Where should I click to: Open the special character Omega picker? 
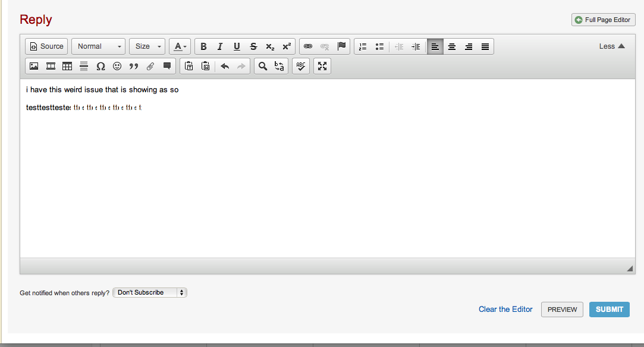click(100, 66)
